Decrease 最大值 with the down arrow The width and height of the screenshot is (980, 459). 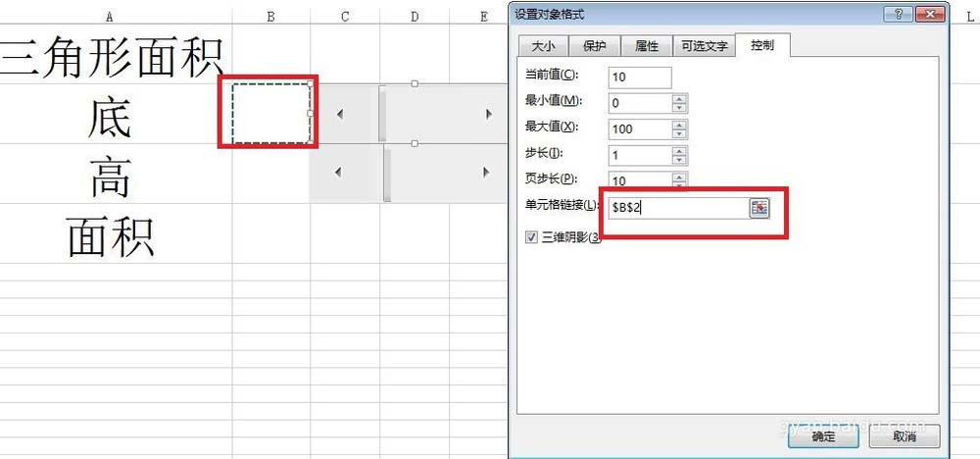coord(680,134)
